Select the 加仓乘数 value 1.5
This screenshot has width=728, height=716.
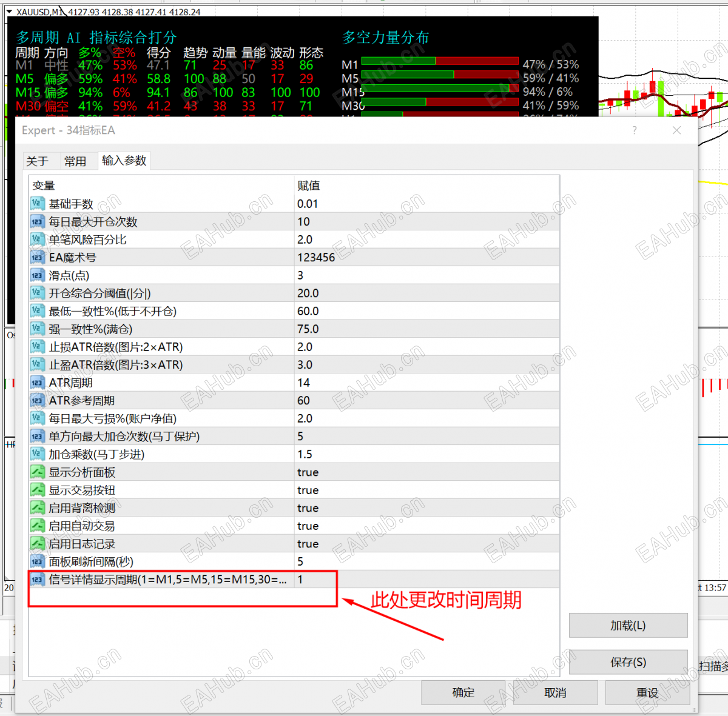305,454
